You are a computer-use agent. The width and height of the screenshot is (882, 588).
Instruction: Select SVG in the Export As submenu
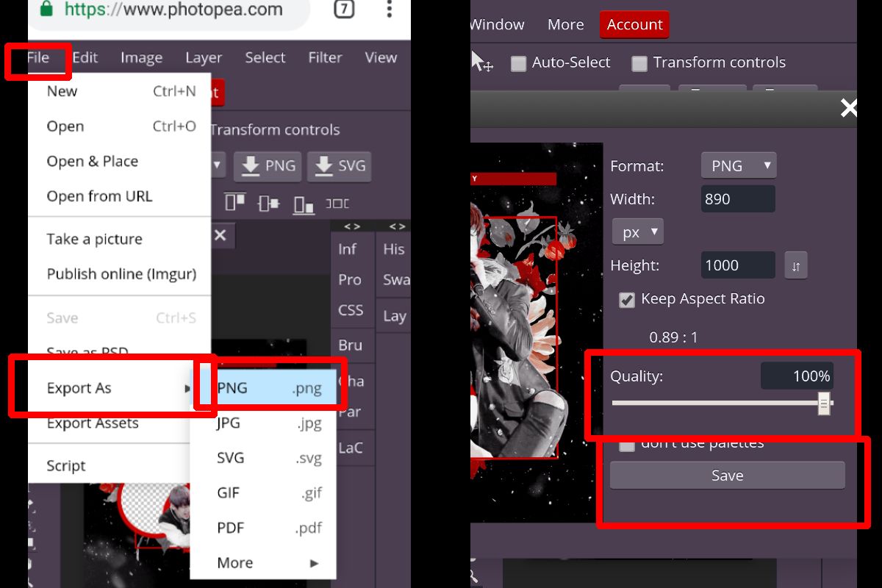pos(263,458)
